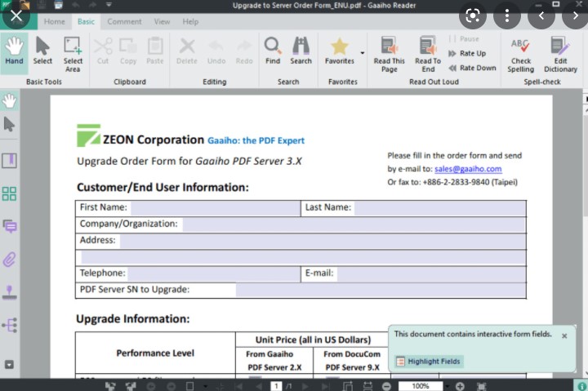Screen dimensions: 588x391
Task: Open Search with the binoculars icon
Action: 301,51
